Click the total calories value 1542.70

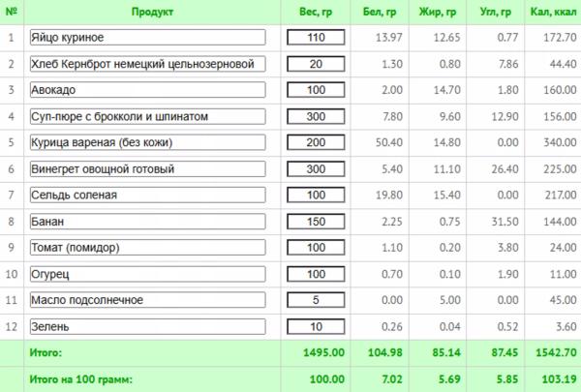pos(556,352)
